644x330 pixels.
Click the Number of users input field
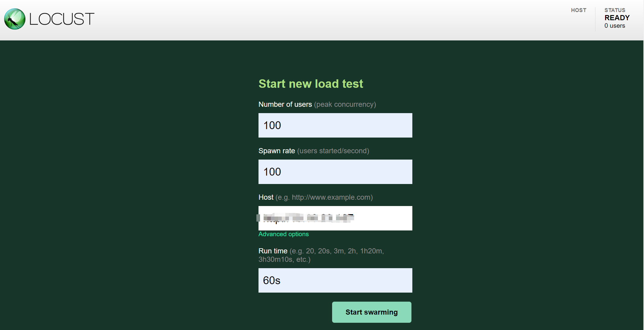[x=335, y=125]
